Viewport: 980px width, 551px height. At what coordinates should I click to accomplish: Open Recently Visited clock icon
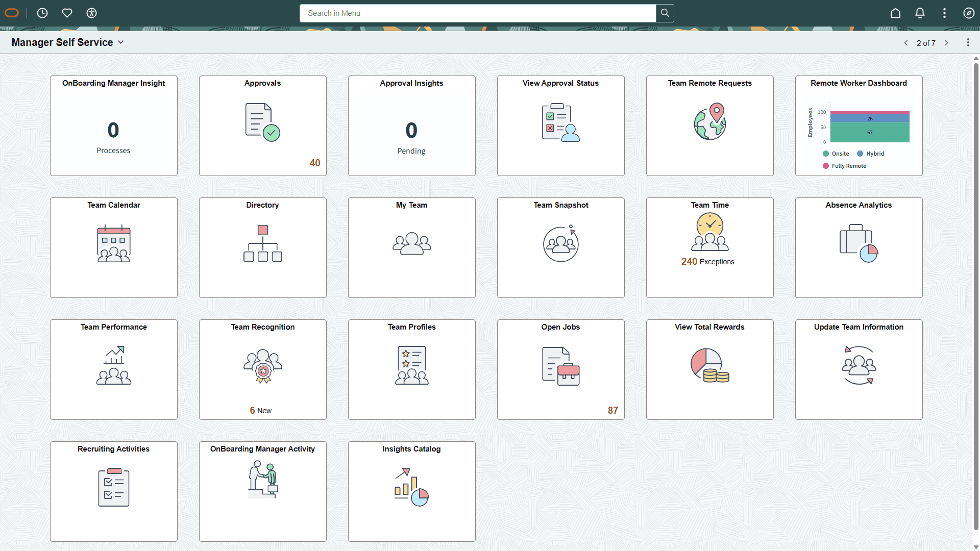click(42, 13)
